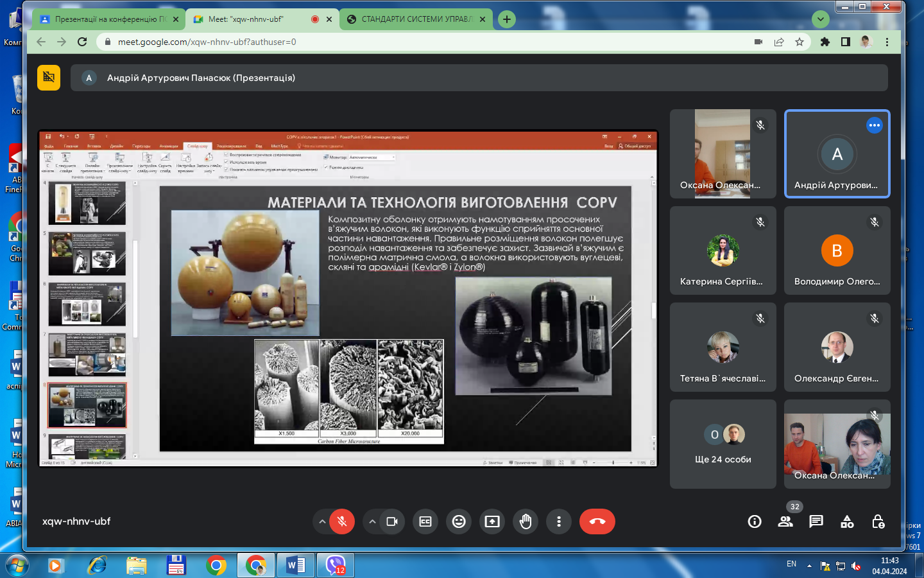Turn on closed captions
The height and width of the screenshot is (578, 924).
(425, 521)
